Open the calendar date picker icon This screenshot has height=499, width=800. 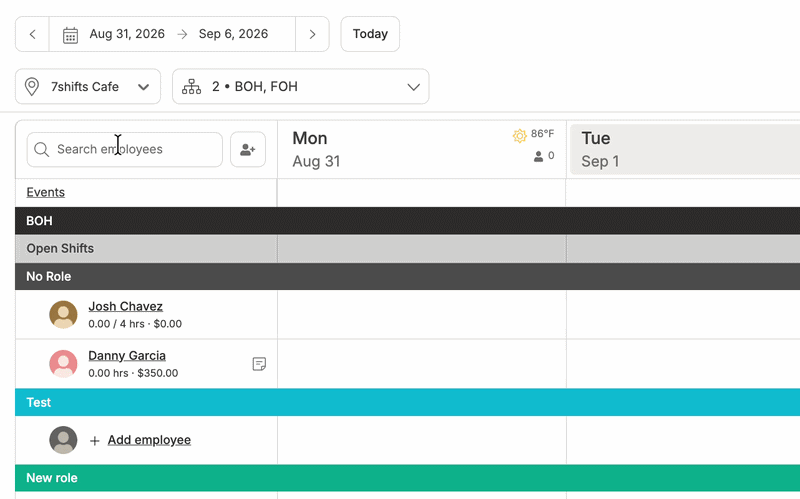[70, 35]
